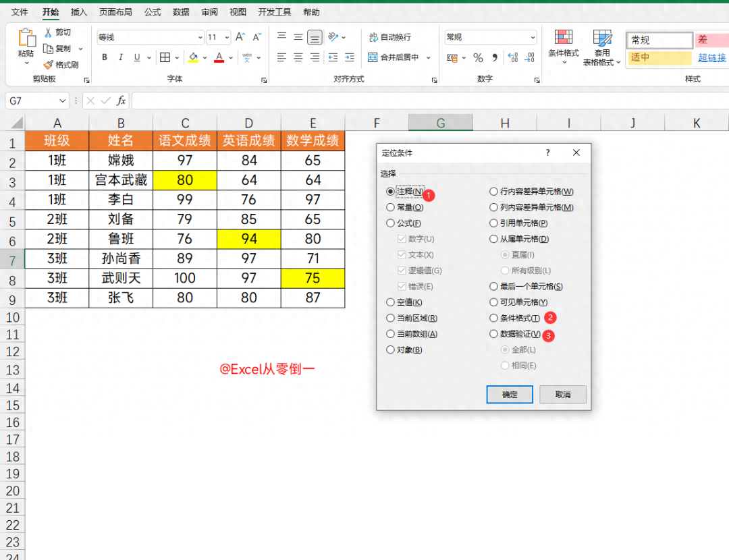
Task: Click the insert function fx icon
Action: click(x=121, y=101)
